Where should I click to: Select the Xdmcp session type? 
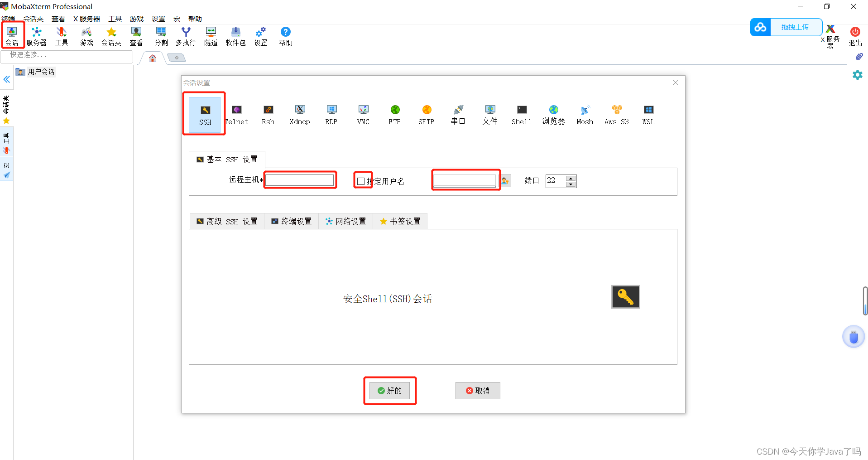300,115
